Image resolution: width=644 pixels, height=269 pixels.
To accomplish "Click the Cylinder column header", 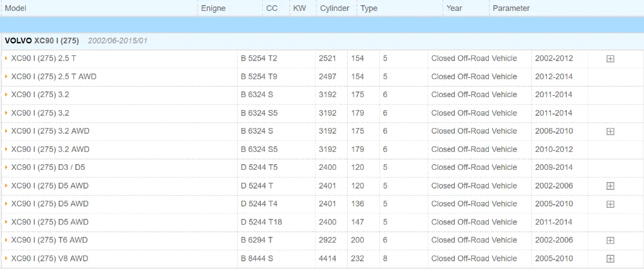I will pyautogui.click(x=335, y=8).
